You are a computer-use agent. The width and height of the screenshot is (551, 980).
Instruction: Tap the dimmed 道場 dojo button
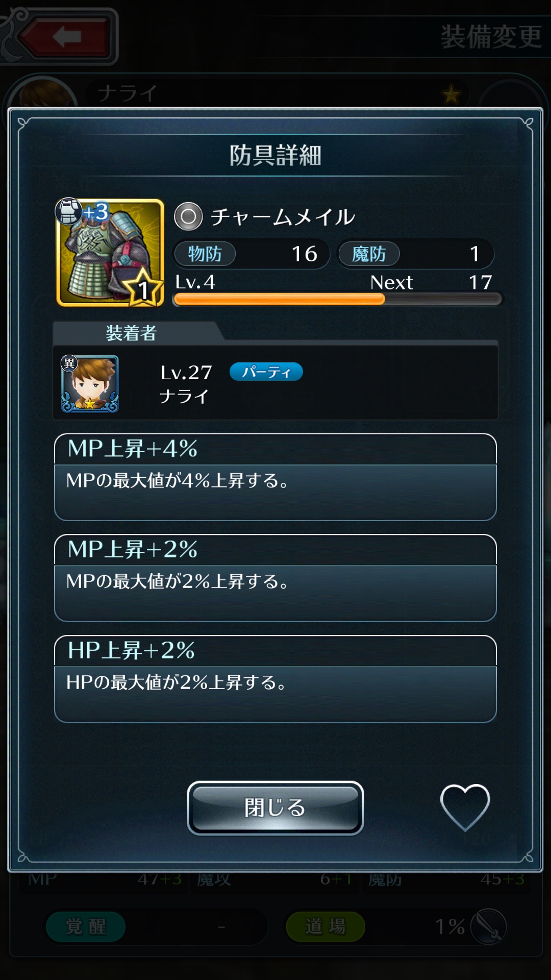coord(325,926)
